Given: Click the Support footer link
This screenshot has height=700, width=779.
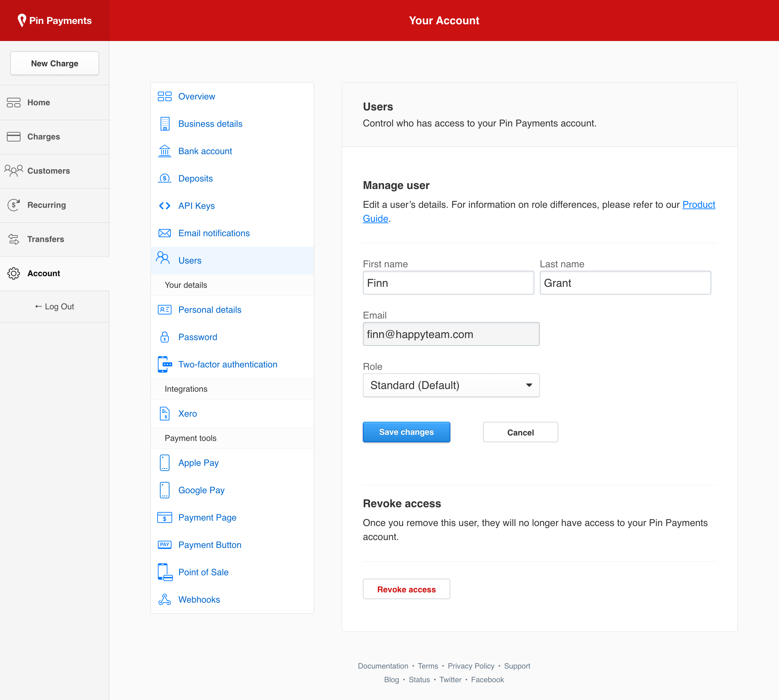Looking at the screenshot, I should coord(517,666).
